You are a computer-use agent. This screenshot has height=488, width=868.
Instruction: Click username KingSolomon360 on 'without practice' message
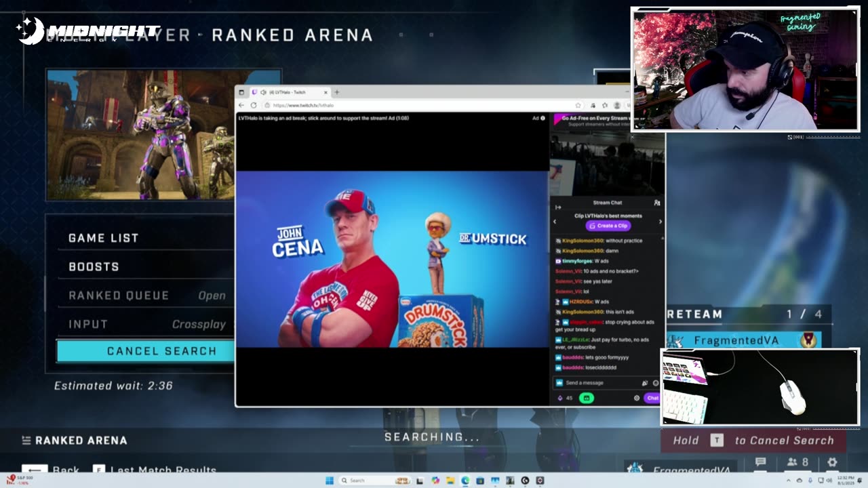point(583,241)
